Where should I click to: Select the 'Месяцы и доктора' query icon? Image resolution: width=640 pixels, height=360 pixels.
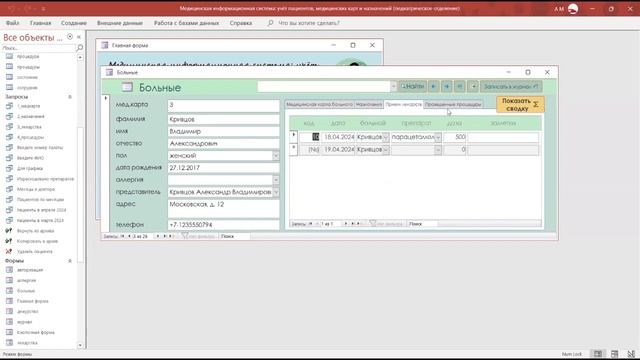(9, 189)
